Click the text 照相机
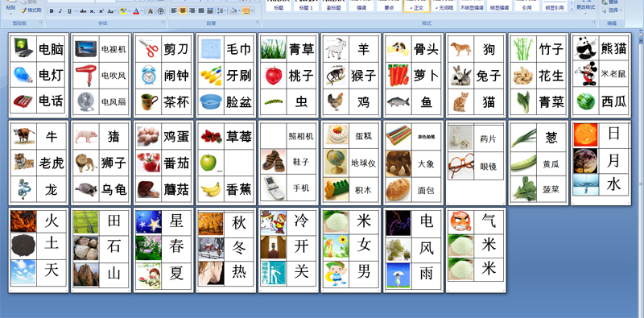Screen dimensions: 644x318 tap(301, 136)
